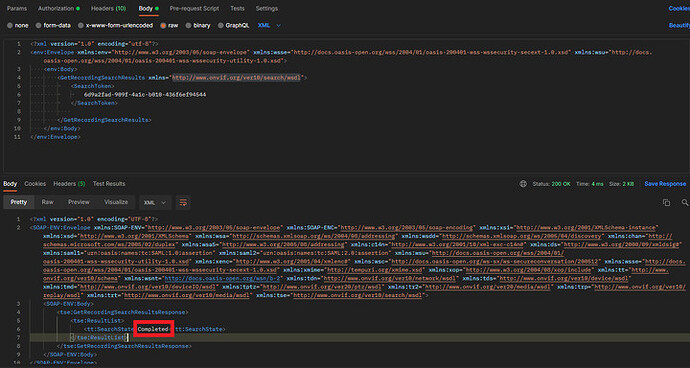Open the response Headers (5) tab

[x=70, y=184]
